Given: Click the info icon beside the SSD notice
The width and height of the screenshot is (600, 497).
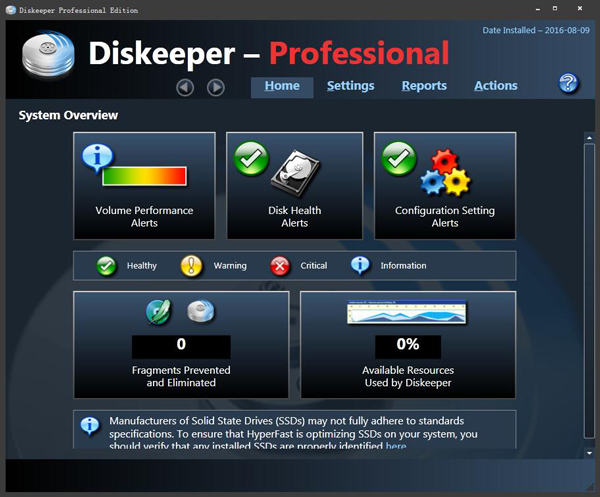Looking at the screenshot, I should pos(90,425).
